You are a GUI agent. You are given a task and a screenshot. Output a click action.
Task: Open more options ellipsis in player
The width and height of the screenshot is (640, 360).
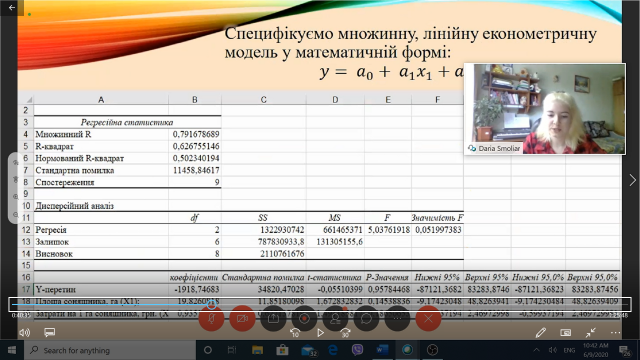tap(616, 333)
